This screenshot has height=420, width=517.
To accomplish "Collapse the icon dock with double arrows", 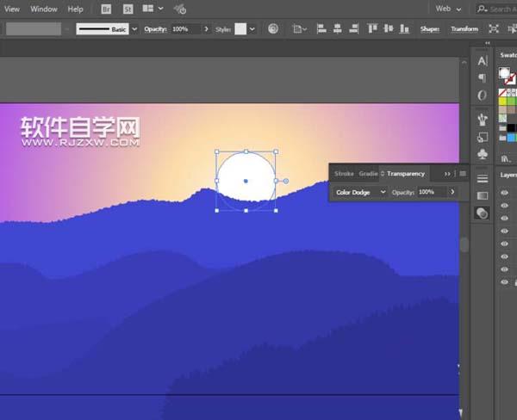I will point(488,43).
